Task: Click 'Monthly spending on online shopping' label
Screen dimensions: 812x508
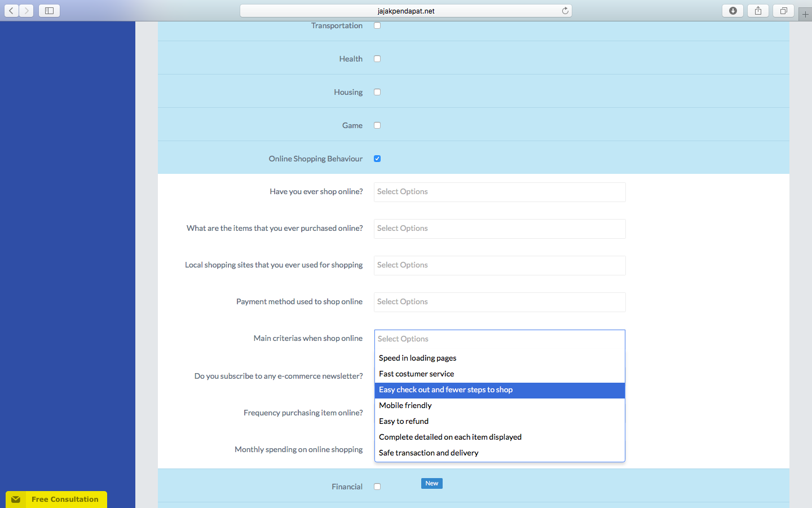Action: tap(299, 449)
